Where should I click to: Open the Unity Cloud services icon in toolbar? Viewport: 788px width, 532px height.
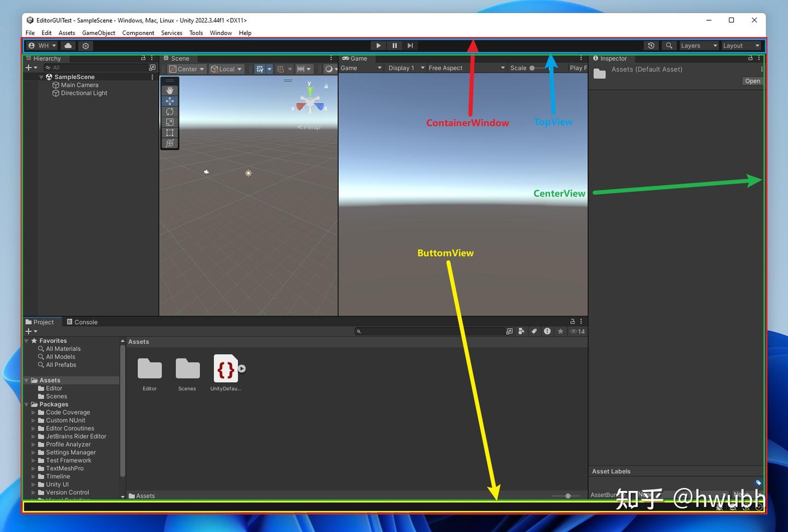click(67, 45)
